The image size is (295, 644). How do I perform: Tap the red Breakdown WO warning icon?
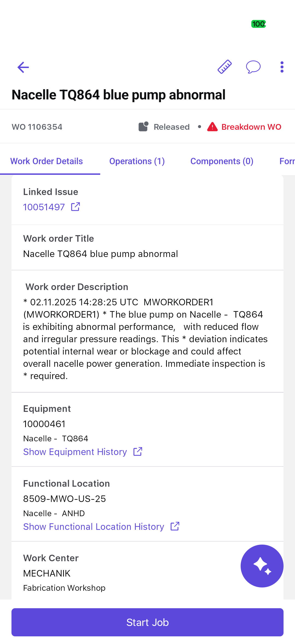coord(212,127)
